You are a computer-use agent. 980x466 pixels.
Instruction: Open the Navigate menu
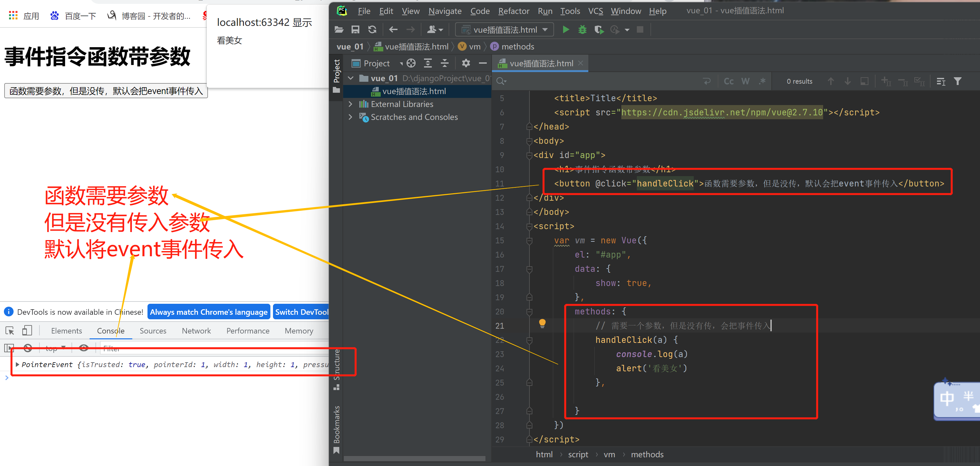coord(445,11)
